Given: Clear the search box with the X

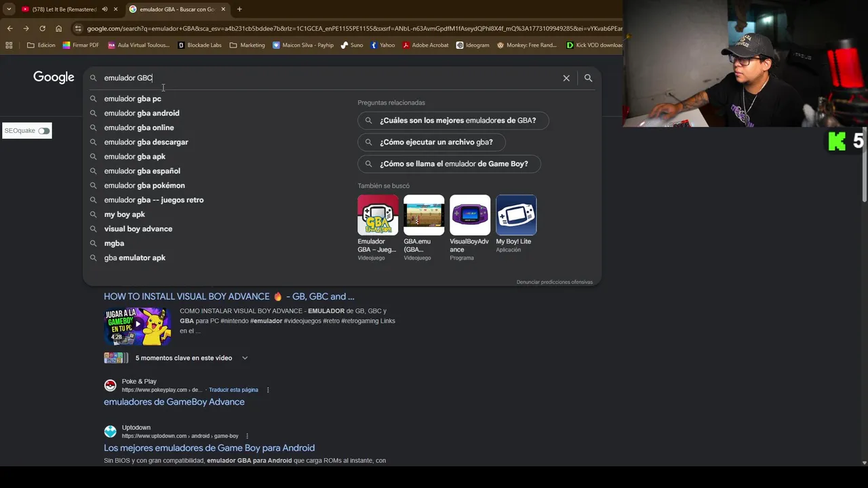Looking at the screenshot, I should (x=566, y=78).
